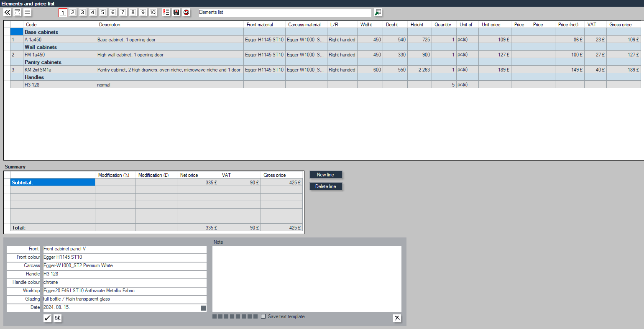Click unit price 189 £ in pantry row
The width and height of the screenshot is (644, 329).
495,70
